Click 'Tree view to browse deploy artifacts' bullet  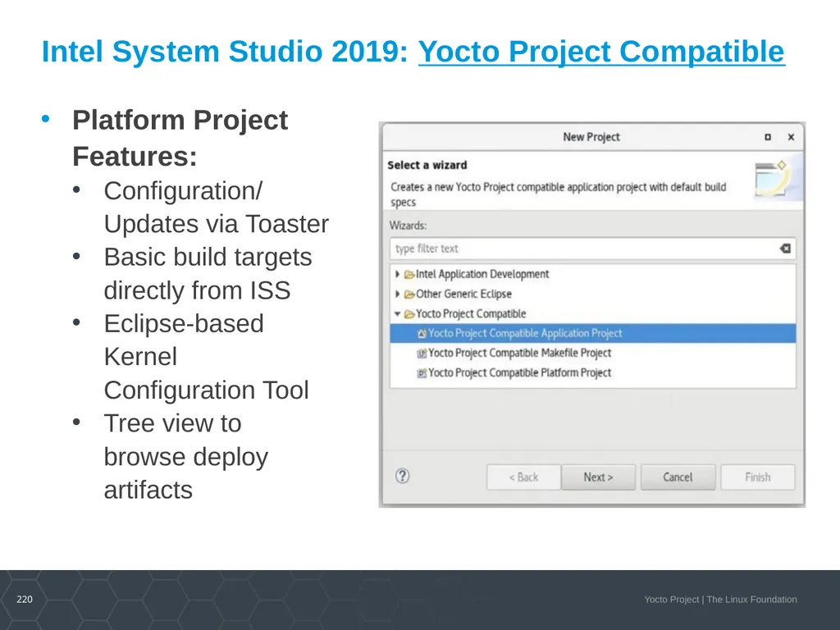186,456
